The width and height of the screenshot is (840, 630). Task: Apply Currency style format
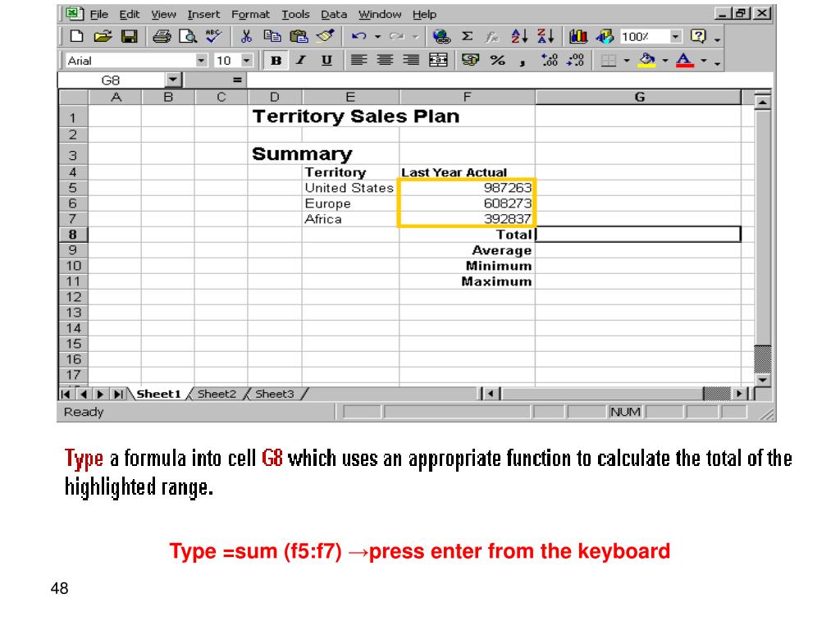click(470, 60)
